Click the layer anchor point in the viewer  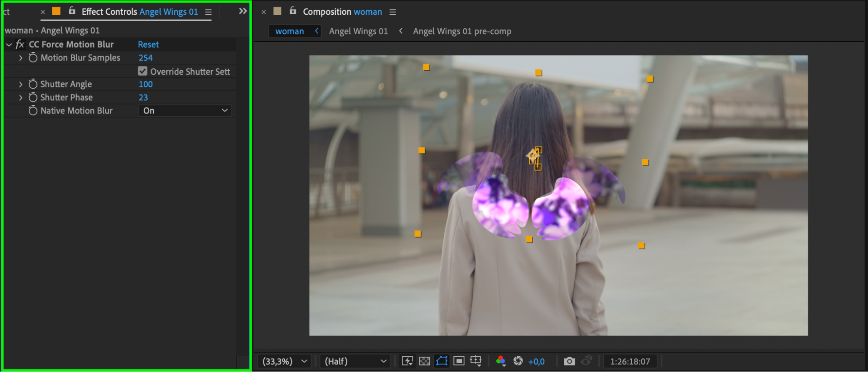(x=533, y=155)
